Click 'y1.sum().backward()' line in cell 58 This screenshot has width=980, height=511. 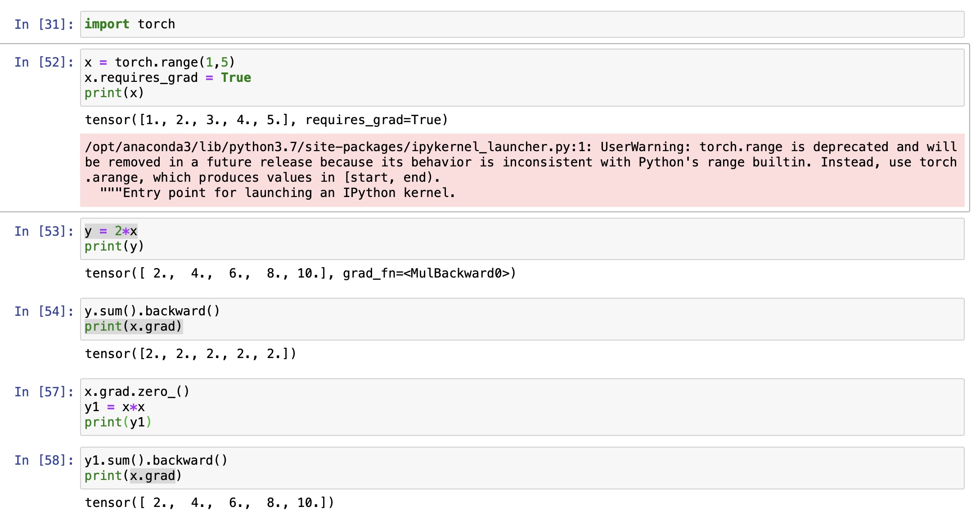[x=156, y=461]
